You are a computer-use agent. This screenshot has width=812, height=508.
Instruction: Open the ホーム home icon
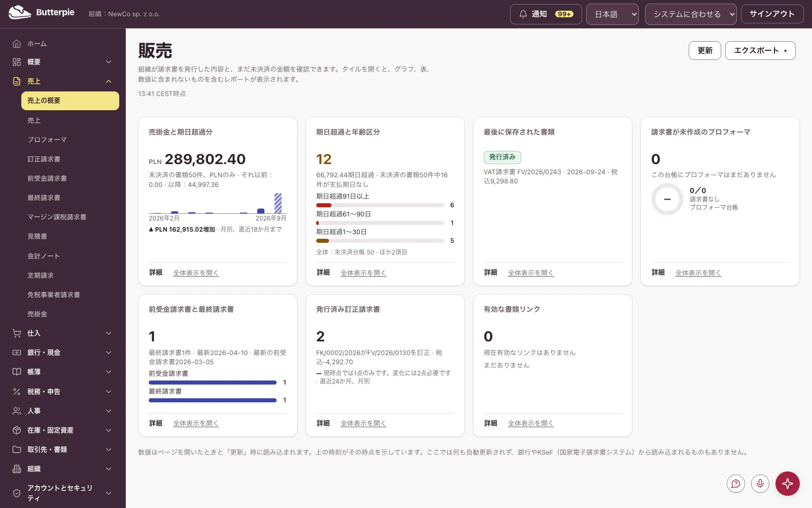pyautogui.click(x=17, y=44)
